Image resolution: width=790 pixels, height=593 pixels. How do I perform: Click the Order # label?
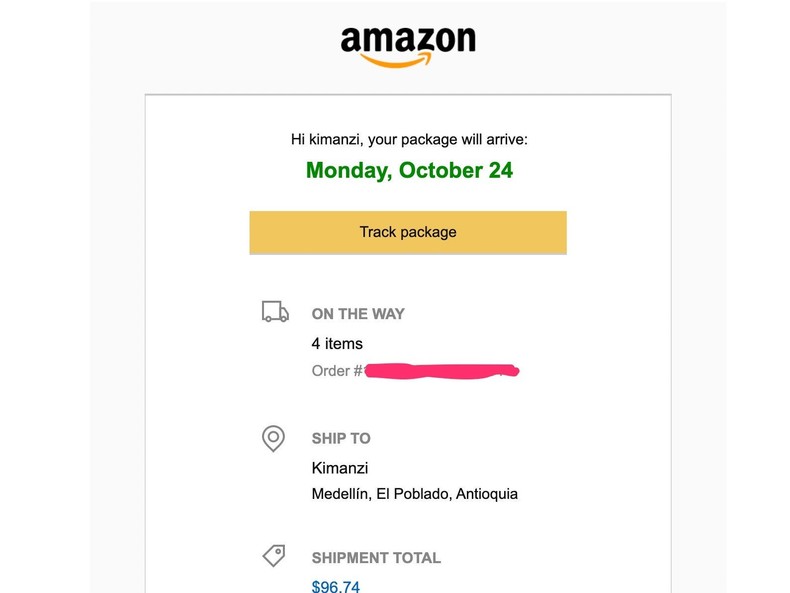[337, 371]
